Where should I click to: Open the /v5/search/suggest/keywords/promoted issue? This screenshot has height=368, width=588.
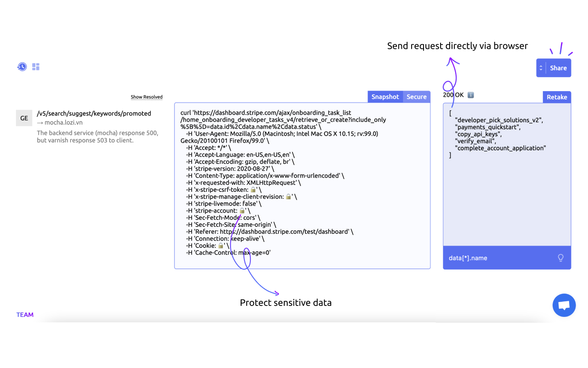94,113
